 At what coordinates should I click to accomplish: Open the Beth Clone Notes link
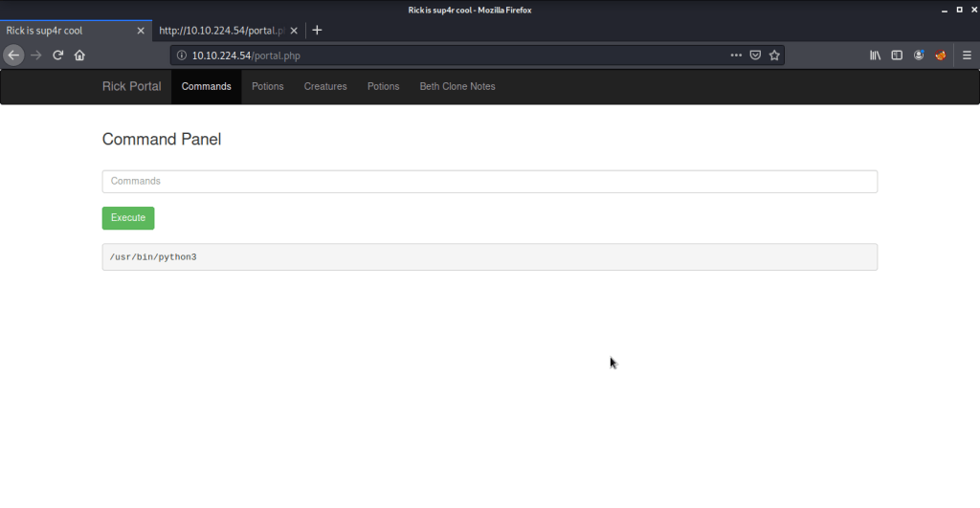tap(457, 86)
